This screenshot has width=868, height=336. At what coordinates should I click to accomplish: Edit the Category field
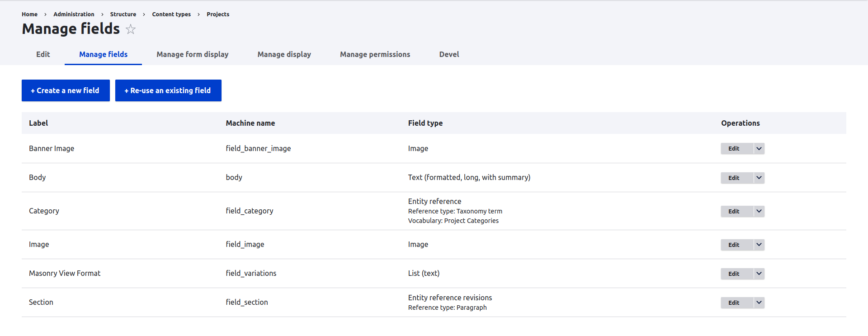[734, 211]
